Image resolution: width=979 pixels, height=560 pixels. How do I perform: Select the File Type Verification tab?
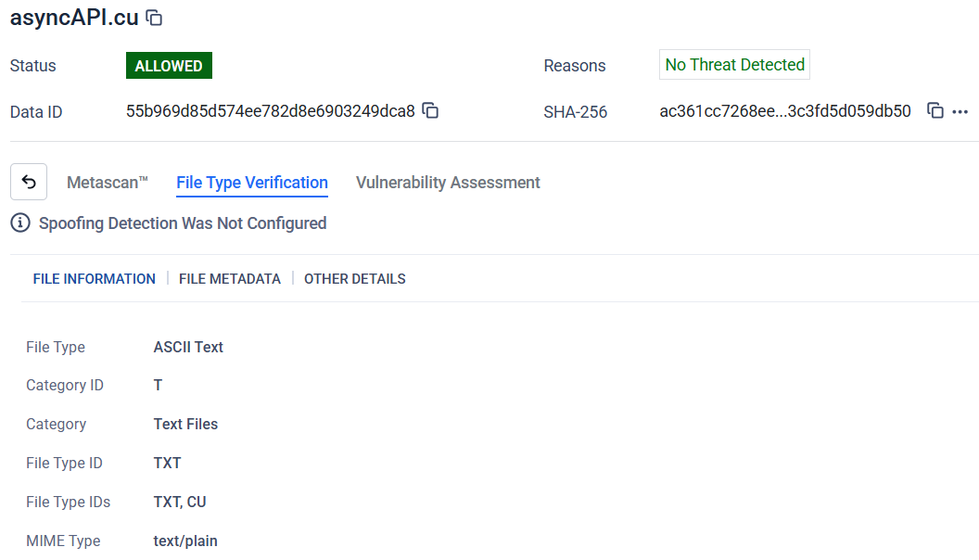[252, 183]
